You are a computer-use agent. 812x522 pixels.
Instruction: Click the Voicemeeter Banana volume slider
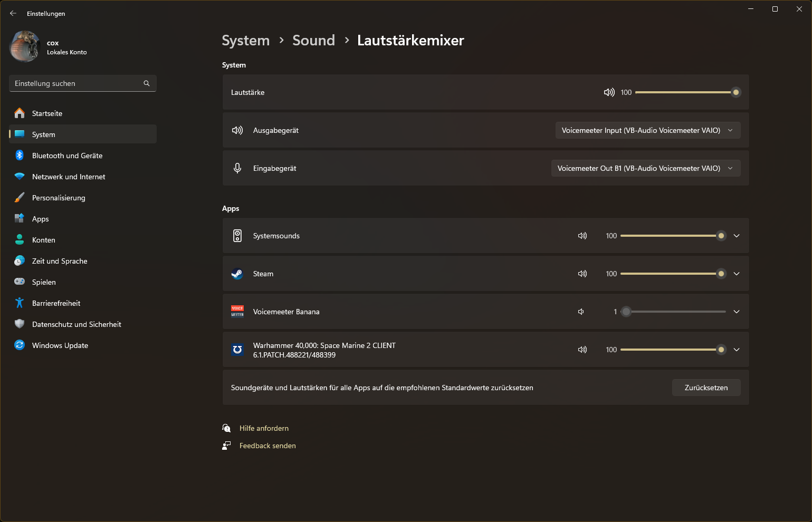pos(673,312)
